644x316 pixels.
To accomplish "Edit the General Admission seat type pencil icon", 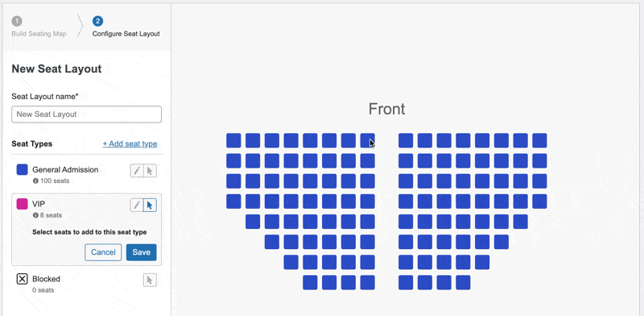I will coord(137,171).
